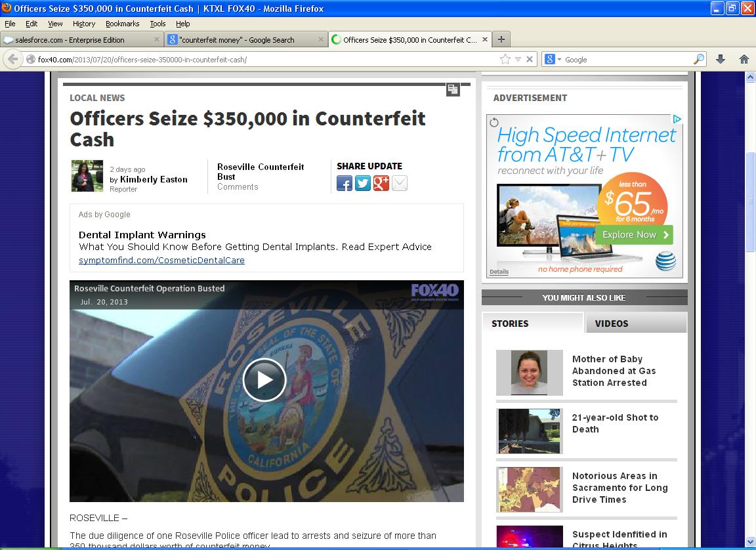Stop loading the page with the X button
Viewport: 756px width, 550px height.
[x=530, y=59]
